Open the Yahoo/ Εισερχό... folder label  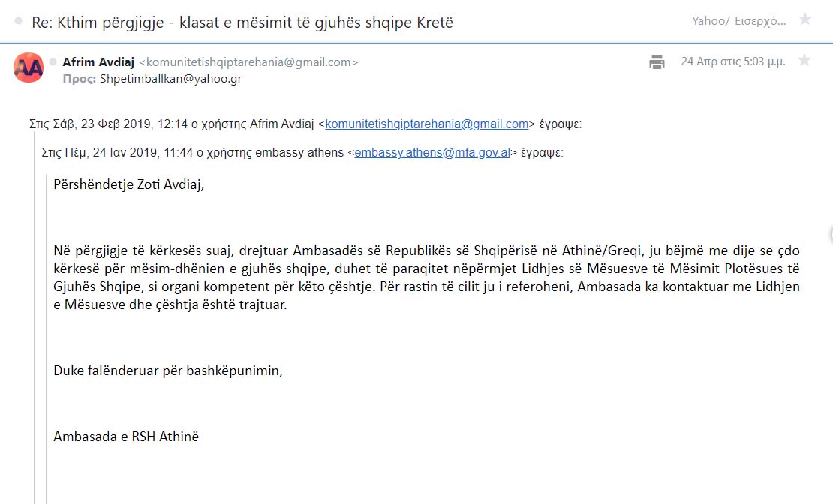738,21
